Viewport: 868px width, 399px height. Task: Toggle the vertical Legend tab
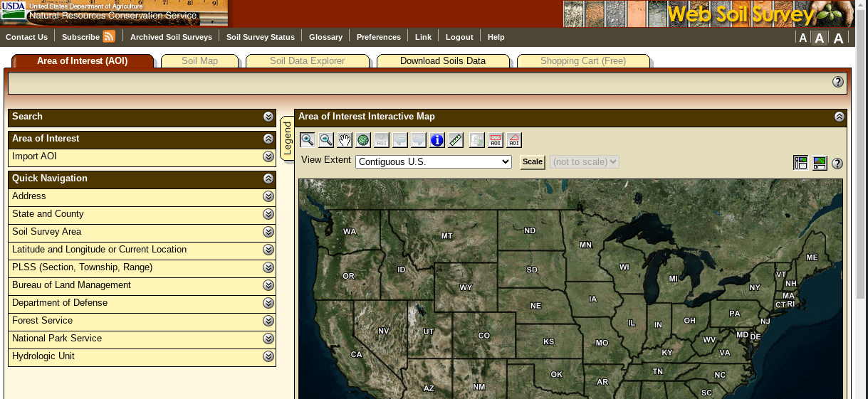tap(287, 139)
